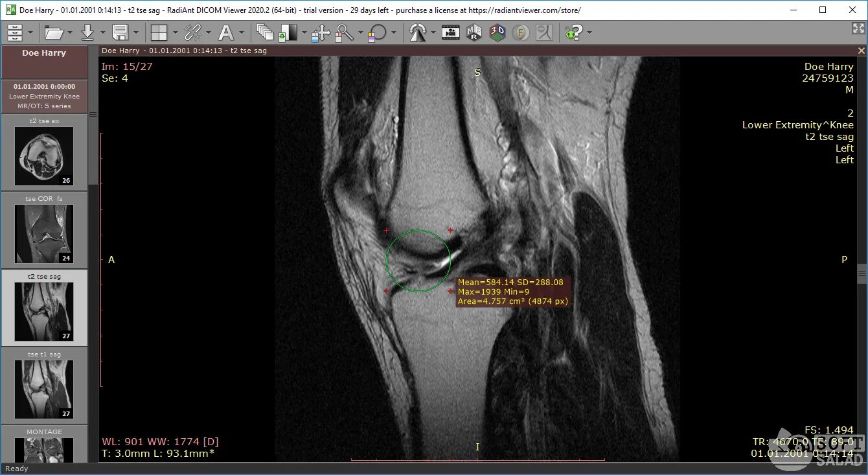868x475 pixels.
Task: Close the t2 tse sag viewer panel
Action: (x=862, y=51)
